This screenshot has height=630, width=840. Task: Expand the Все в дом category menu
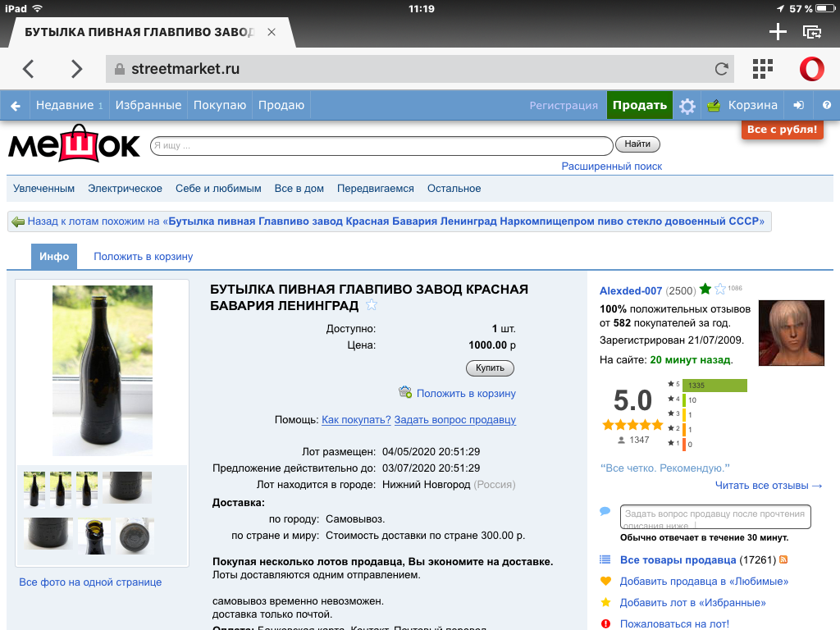(299, 189)
